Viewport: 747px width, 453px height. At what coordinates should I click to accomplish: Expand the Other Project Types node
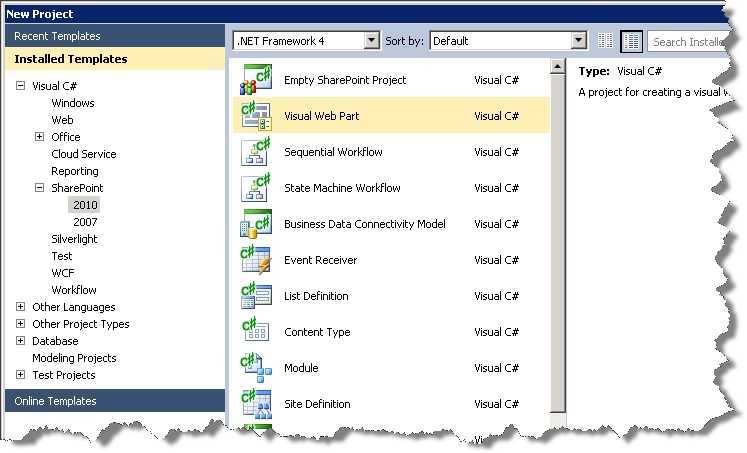click(20, 324)
